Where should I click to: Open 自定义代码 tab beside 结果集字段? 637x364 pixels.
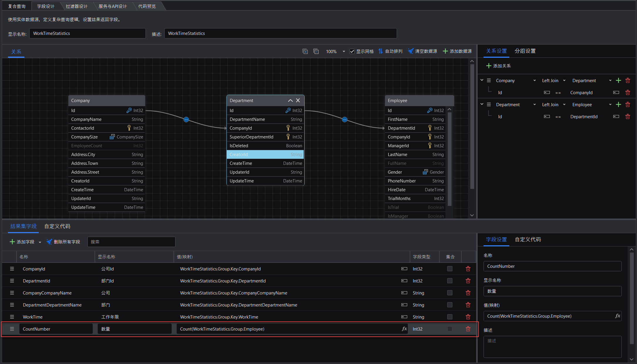tap(57, 226)
